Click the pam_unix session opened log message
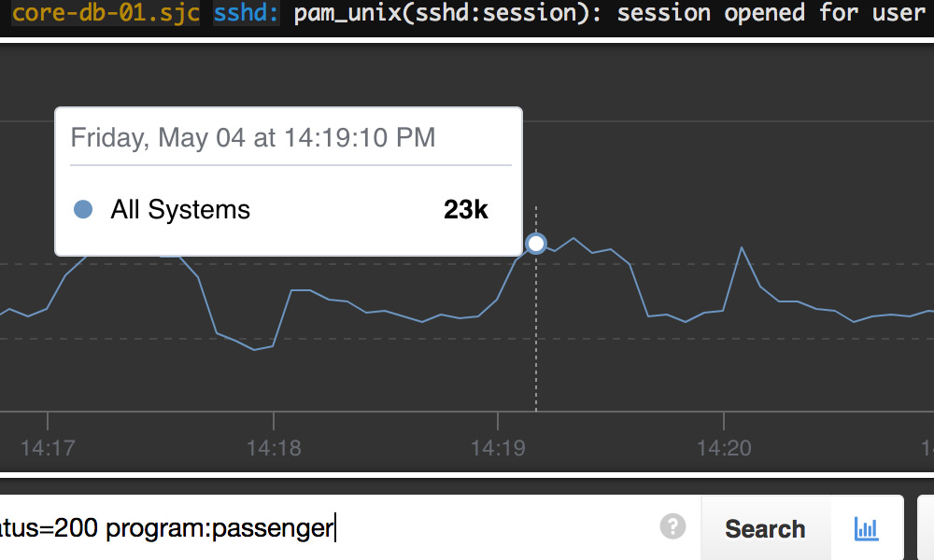 pyautogui.click(x=611, y=13)
